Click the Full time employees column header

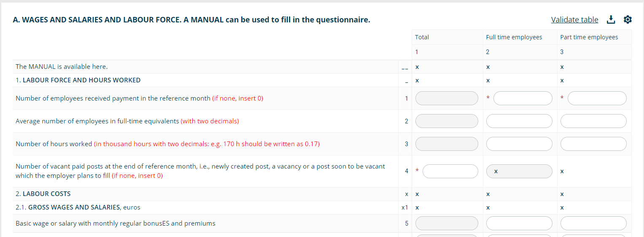click(514, 37)
